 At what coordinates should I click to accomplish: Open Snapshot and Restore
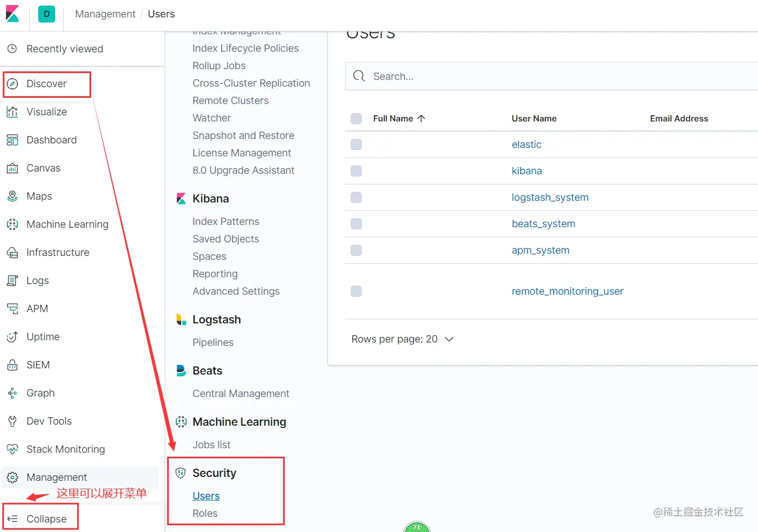click(243, 136)
